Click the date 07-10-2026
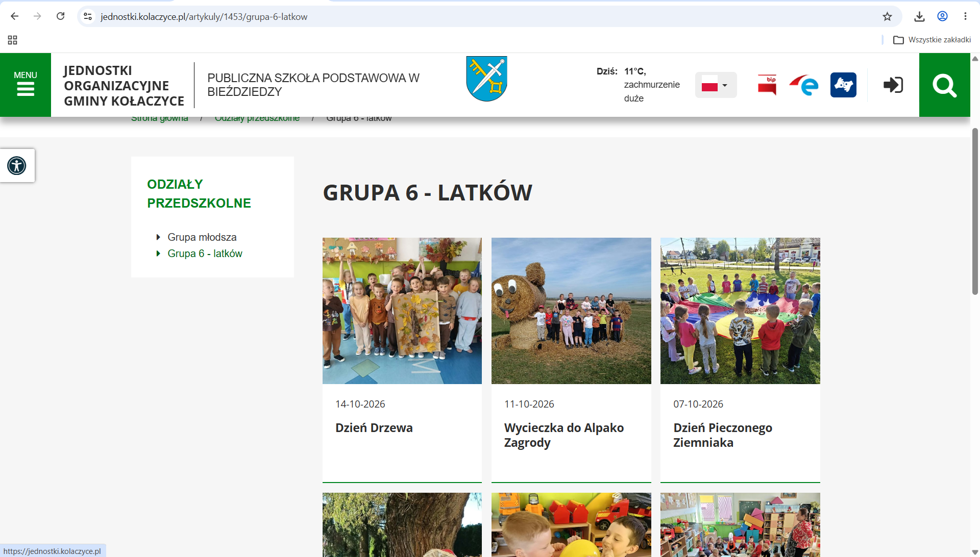 (x=698, y=404)
